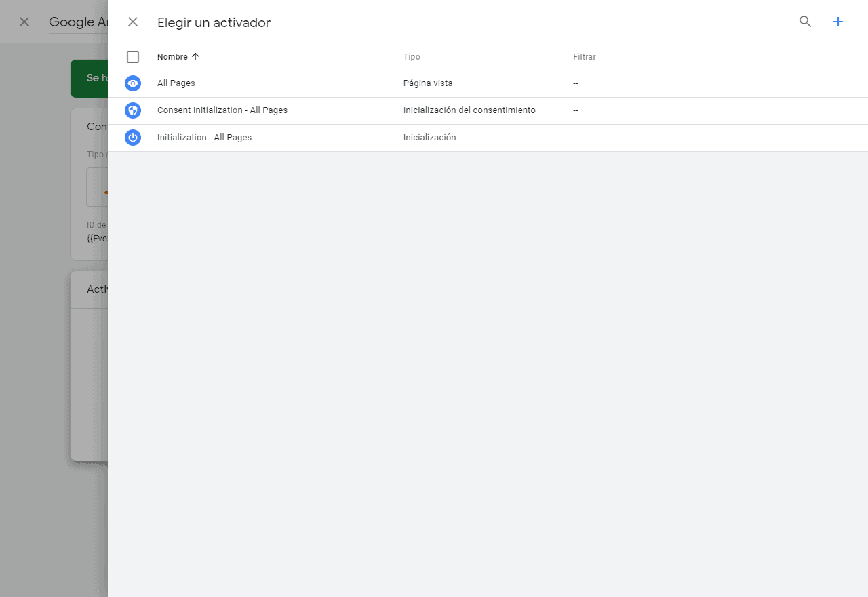Viewport: 868px width, 597px height.
Task: Click the Página vista type cell
Action: (427, 83)
